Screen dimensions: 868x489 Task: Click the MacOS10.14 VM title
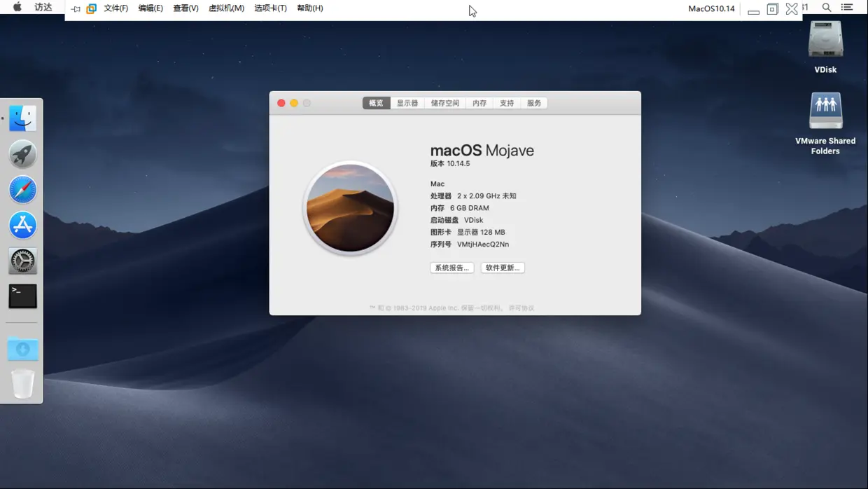pyautogui.click(x=711, y=8)
